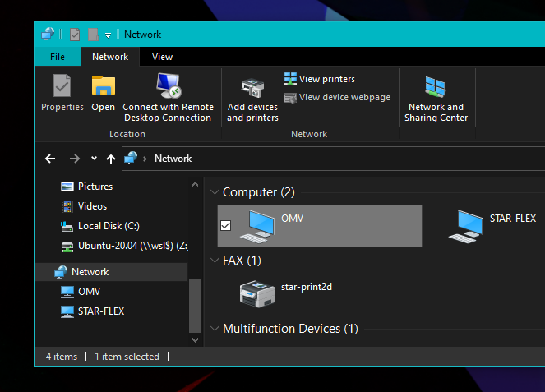Viewport: 545px width, 392px height.
Task: Click the OMV monitor icon in the sidebar
Action: pyautogui.click(x=67, y=292)
